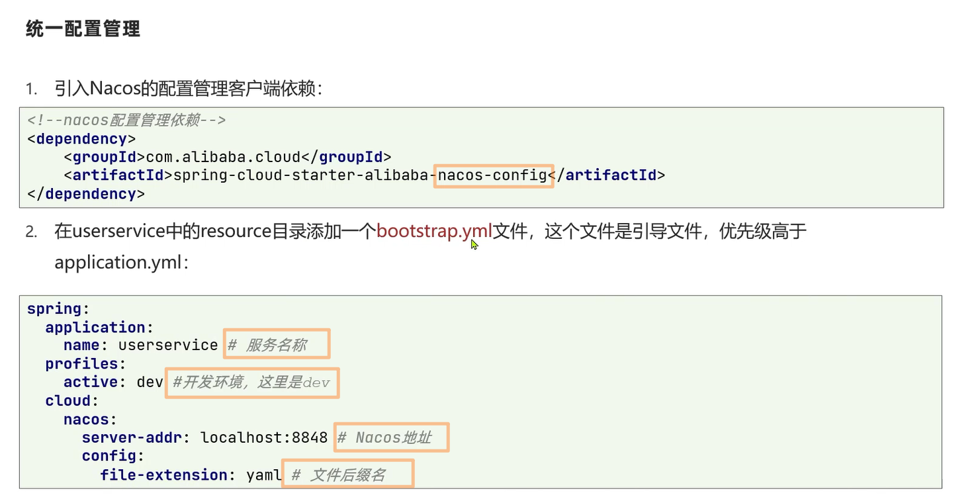980x497 pixels.
Task: Click the highlighted 服务名称 comment box
Action: coord(275,343)
